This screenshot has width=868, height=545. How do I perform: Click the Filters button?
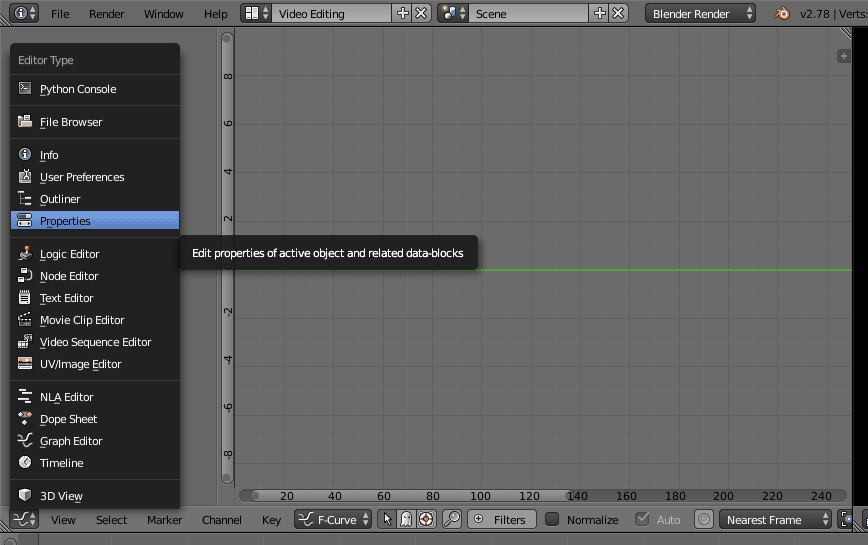point(500,519)
